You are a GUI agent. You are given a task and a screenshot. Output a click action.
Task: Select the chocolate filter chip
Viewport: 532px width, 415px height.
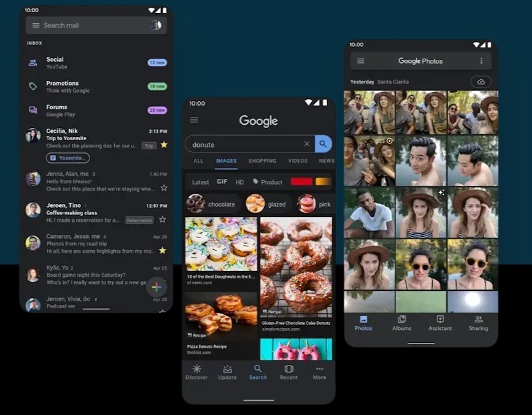tap(213, 204)
